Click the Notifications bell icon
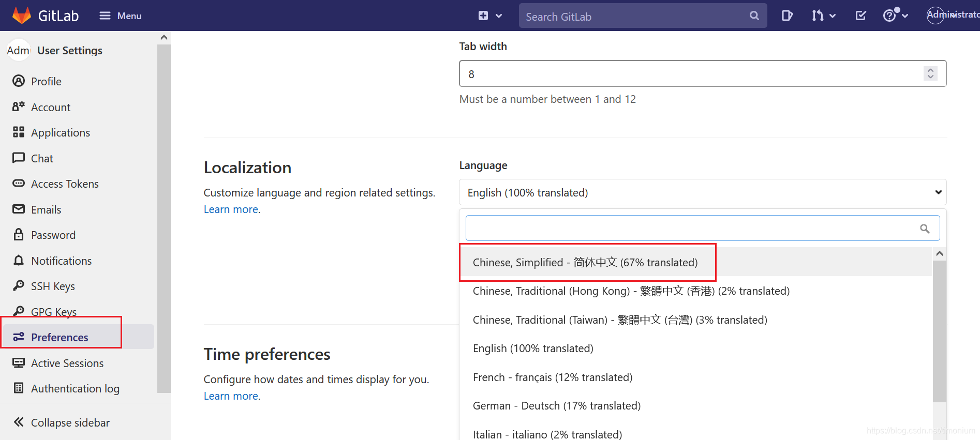 tap(19, 260)
